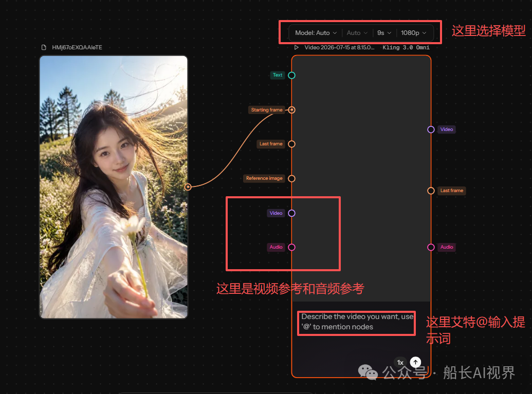The height and width of the screenshot is (394, 532).
Task: Click the play icon beside the video title
Action: [x=297, y=47]
